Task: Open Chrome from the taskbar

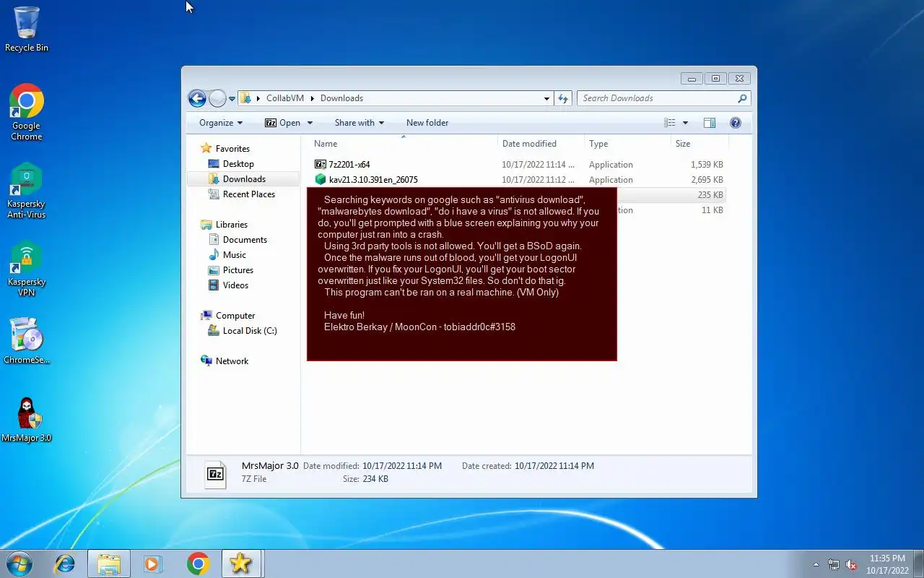Action: coord(198,564)
